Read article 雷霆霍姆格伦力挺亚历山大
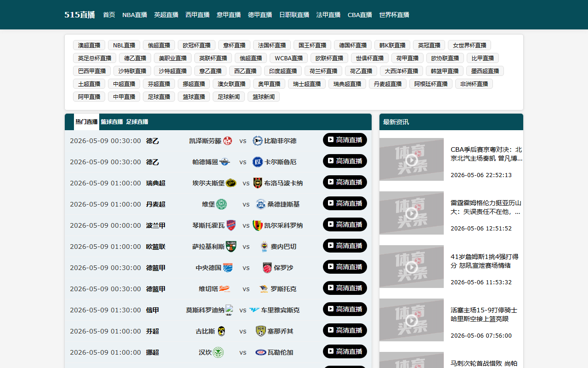The image size is (588, 368). point(486,207)
